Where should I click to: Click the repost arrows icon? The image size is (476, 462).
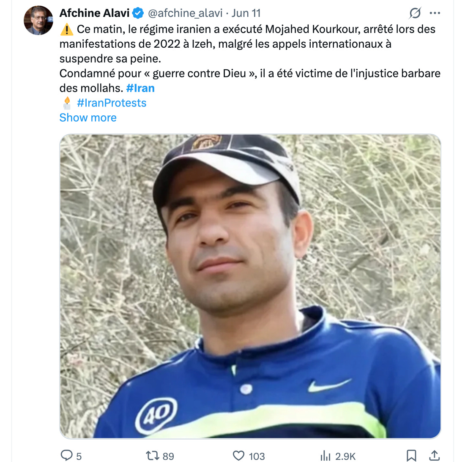click(x=152, y=455)
